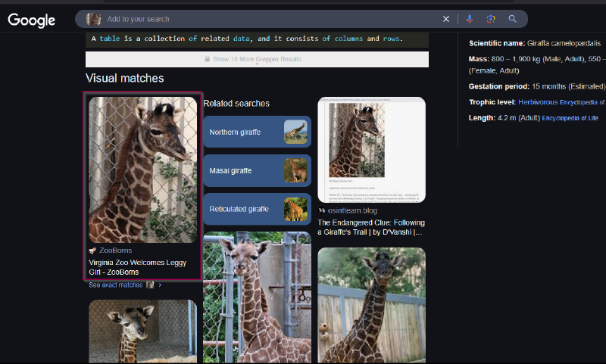
Task: Select the Reticulated giraffe related search
Action: point(257,209)
